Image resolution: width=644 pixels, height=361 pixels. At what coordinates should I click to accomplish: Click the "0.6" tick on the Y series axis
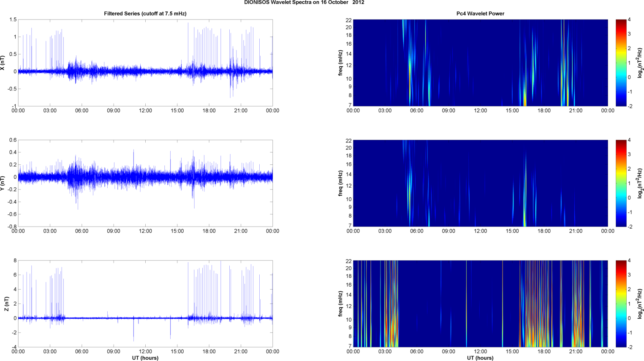(13, 140)
